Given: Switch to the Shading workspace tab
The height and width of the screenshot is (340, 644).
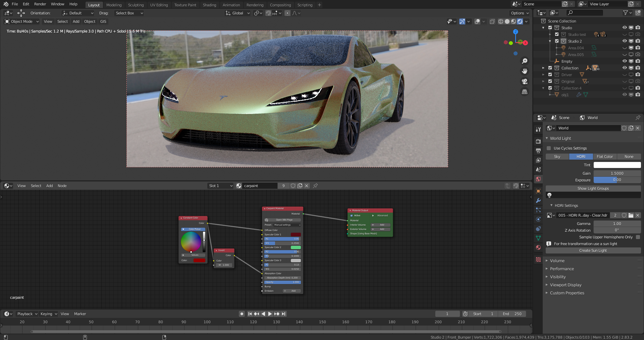Looking at the screenshot, I should point(209,5).
